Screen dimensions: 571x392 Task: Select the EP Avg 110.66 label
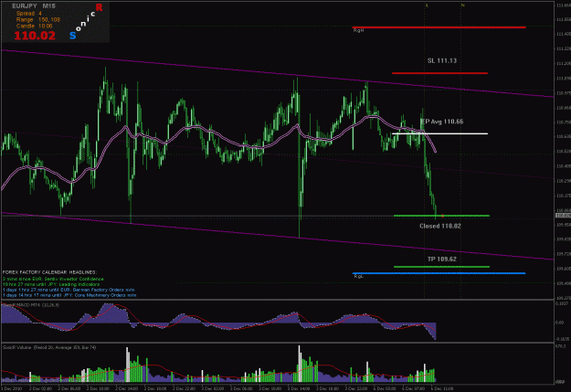tap(441, 122)
